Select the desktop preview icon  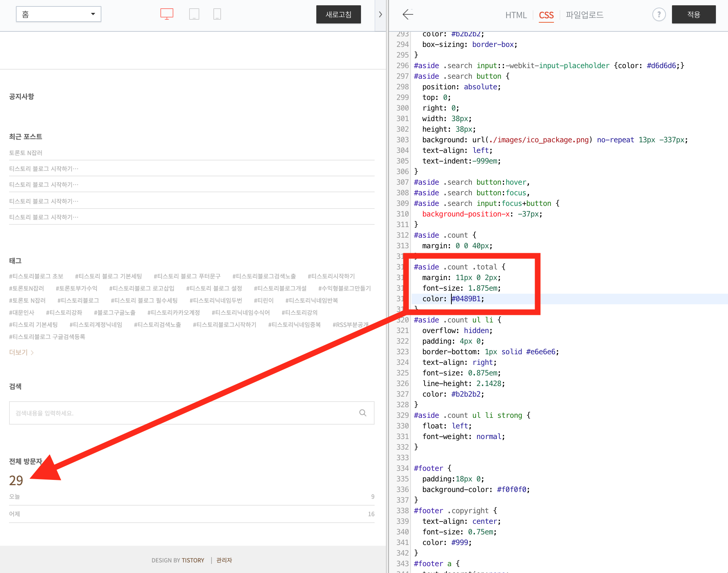coord(166,14)
